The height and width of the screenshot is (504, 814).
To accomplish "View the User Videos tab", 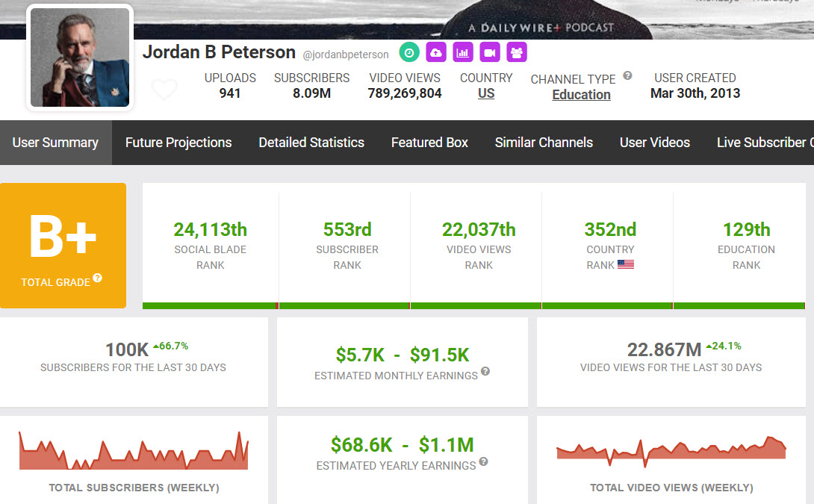I will (655, 143).
